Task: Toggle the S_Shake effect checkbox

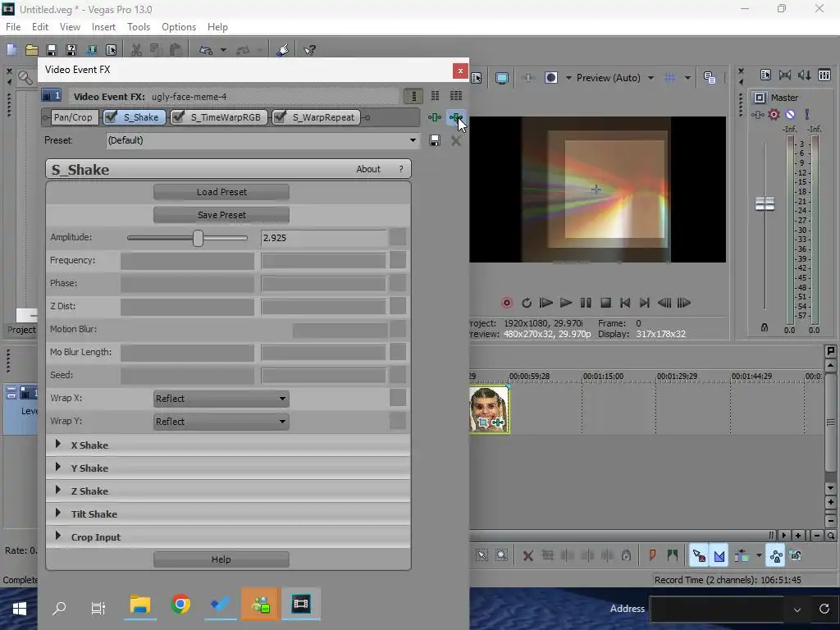Action: [111, 116]
